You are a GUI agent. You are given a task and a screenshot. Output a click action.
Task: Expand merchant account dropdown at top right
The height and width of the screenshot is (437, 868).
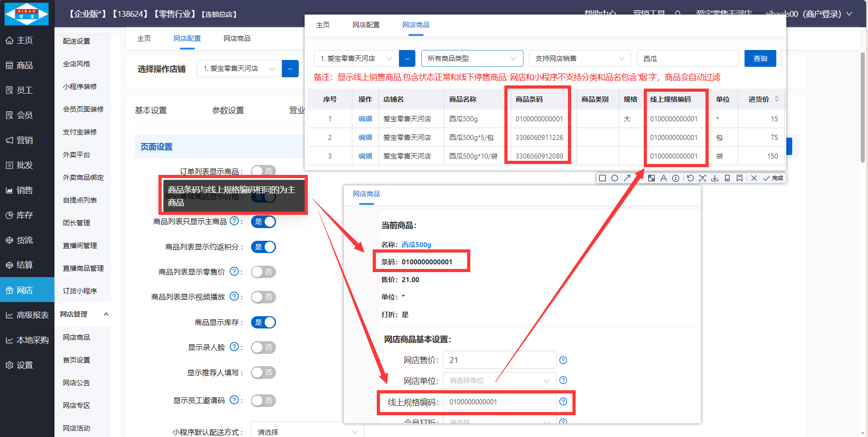pyautogui.click(x=849, y=14)
